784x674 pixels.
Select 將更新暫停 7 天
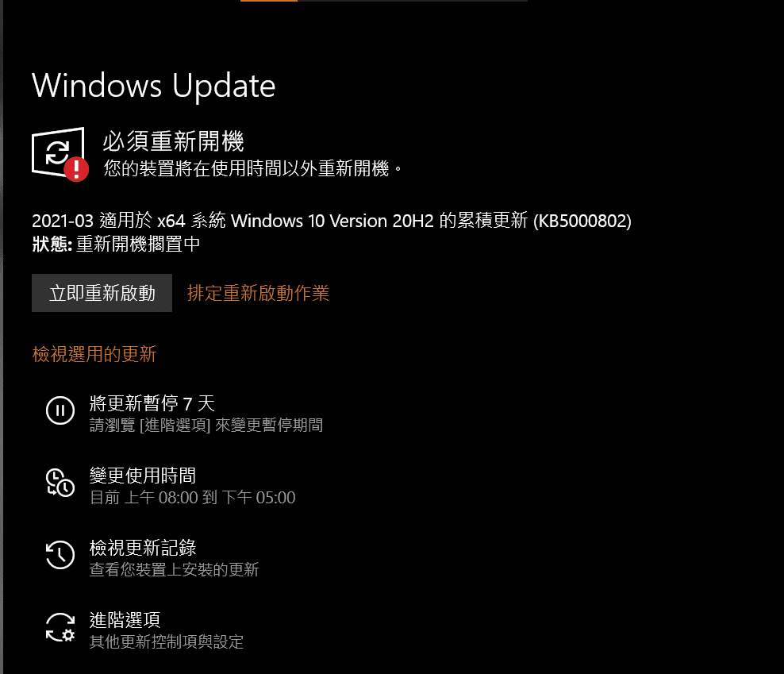click(x=152, y=403)
